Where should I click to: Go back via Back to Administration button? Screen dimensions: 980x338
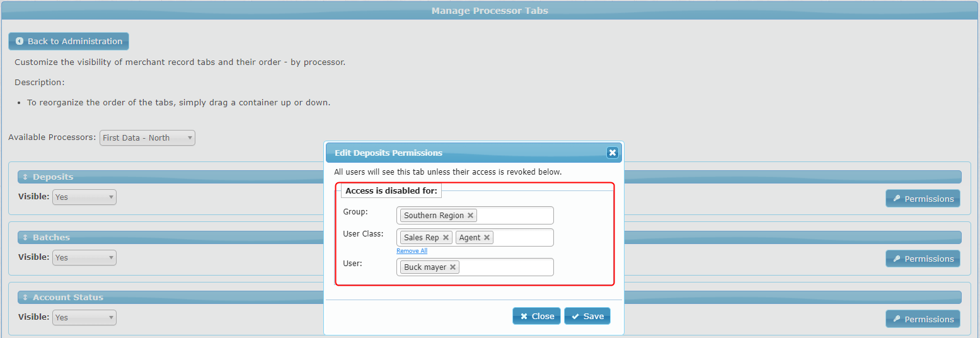pyautogui.click(x=69, y=41)
